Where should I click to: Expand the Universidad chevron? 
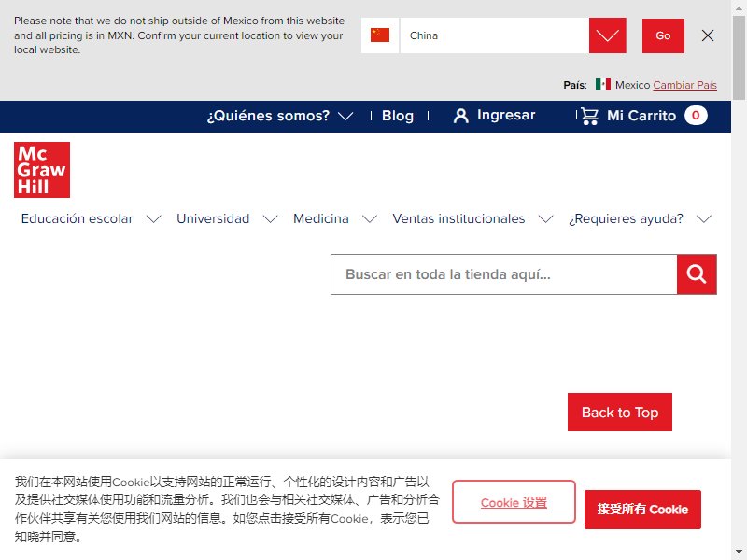tap(270, 219)
